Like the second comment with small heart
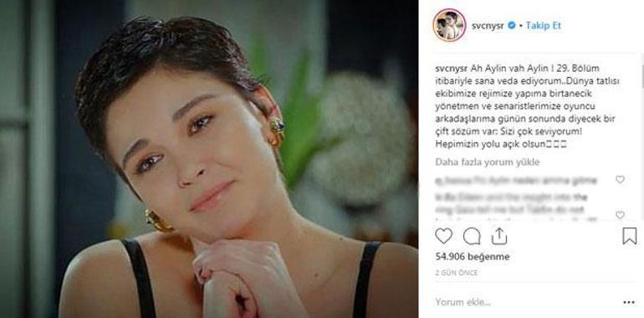Image resolution: width=644 pixels, height=318 pixels. tap(620, 215)
